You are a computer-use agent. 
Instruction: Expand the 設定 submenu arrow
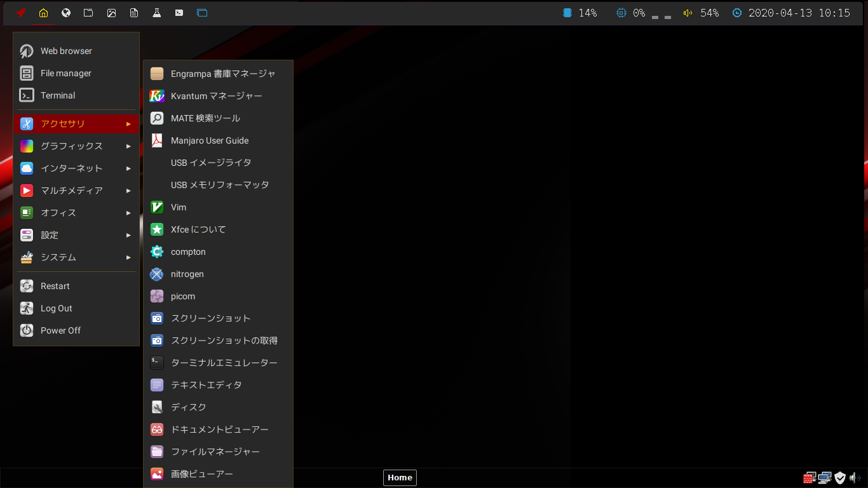[x=128, y=235]
